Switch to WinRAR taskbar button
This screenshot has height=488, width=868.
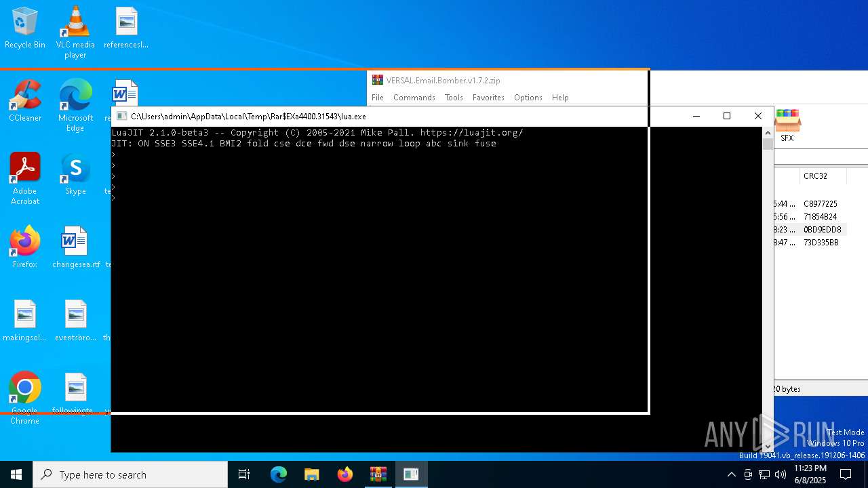pos(378,474)
